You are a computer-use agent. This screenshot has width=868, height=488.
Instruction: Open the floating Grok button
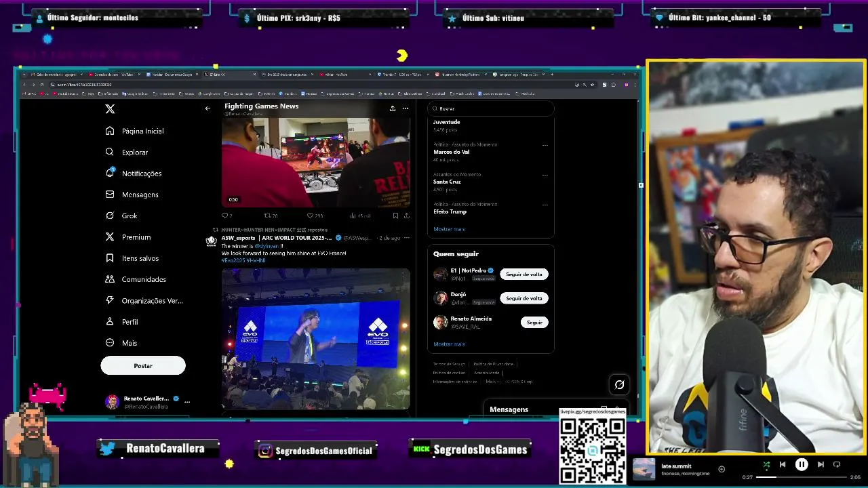click(x=619, y=385)
